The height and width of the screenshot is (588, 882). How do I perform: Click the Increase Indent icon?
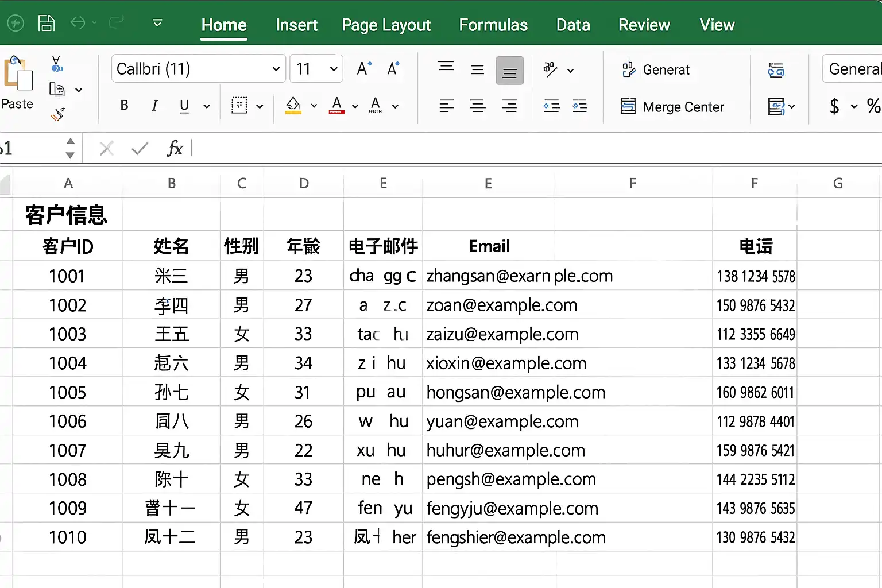[579, 106]
